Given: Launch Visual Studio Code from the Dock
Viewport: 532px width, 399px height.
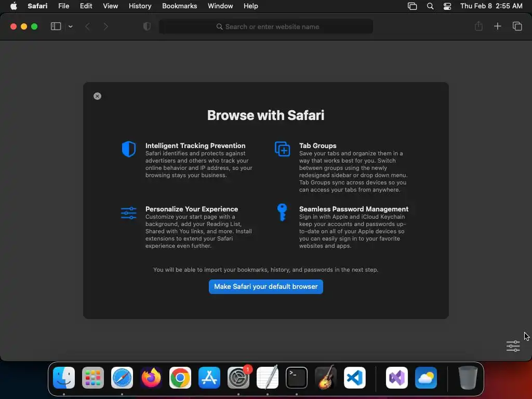Looking at the screenshot, I should (x=354, y=378).
